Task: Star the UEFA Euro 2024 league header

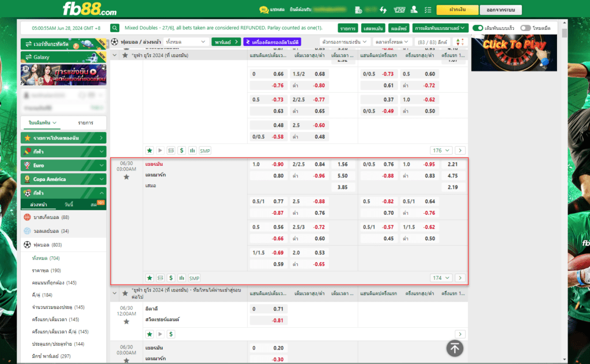Action: [x=125, y=55]
